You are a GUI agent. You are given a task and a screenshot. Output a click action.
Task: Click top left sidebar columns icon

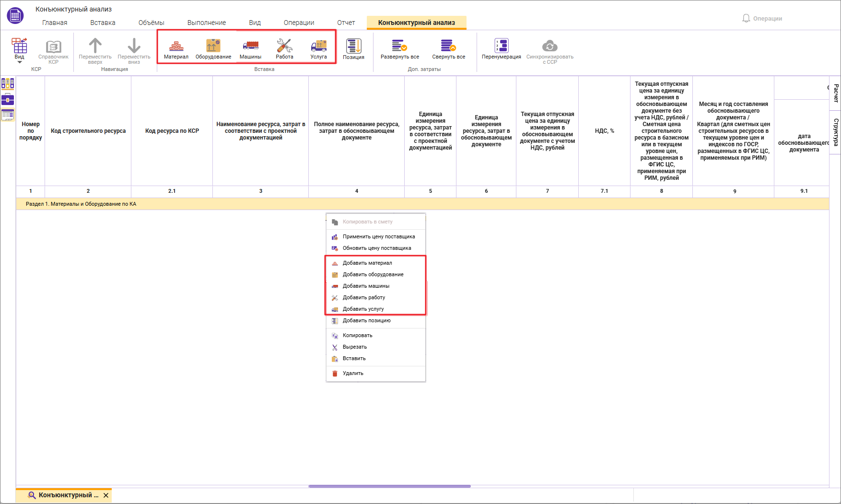pyautogui.click(x=8, y=84)
